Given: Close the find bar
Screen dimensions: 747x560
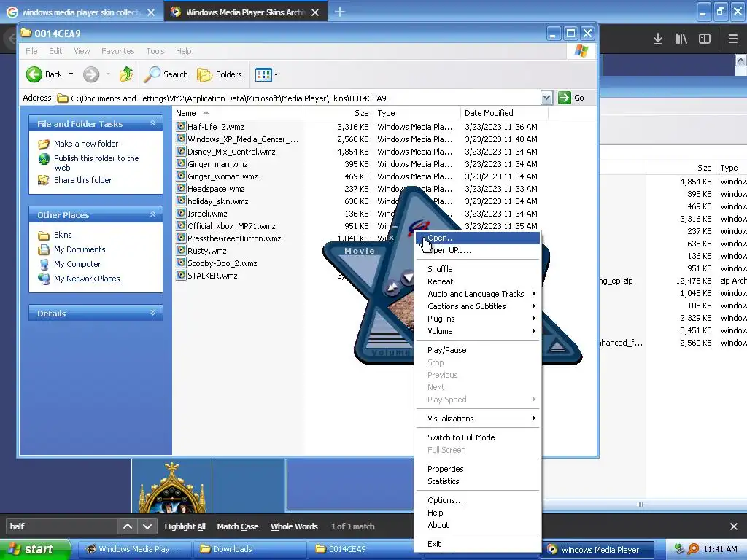Looking at the screenshot, I should [734, 526].
